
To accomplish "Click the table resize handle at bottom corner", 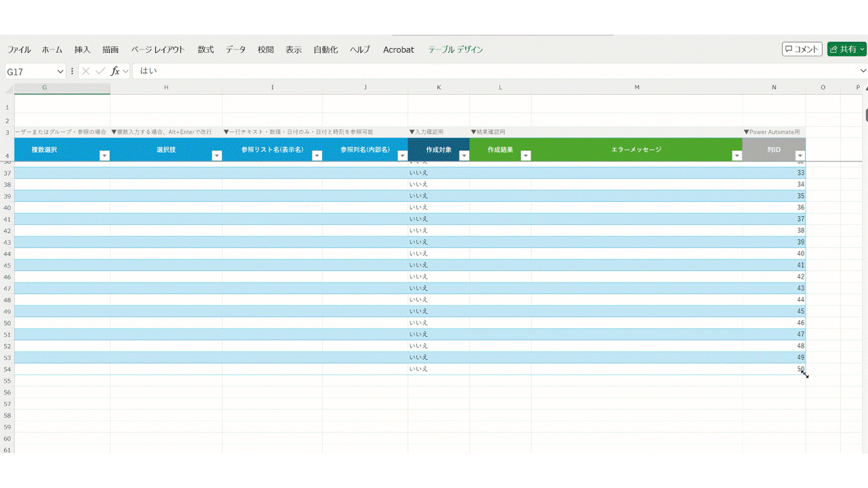I will [805, 373].
